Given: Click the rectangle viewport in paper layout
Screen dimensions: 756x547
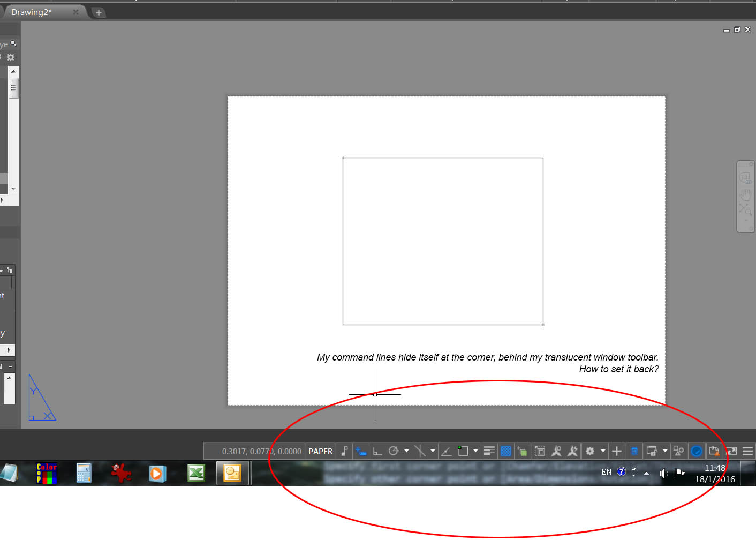Looking at the screenshot, I should 443,241.
